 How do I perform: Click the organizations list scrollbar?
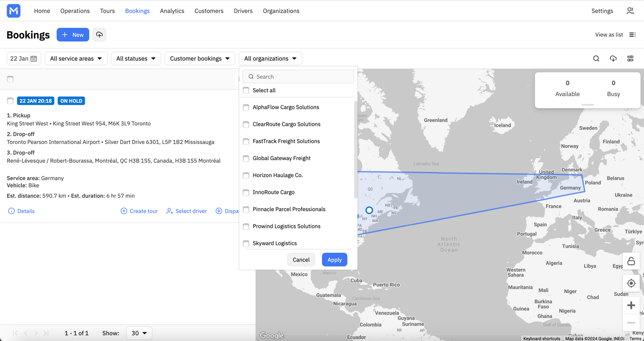355,150
